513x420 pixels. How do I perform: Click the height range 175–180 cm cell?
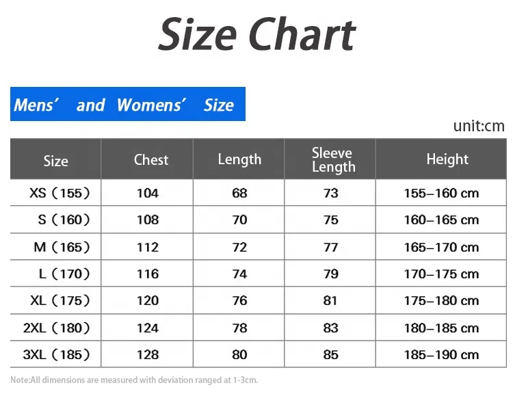(x=441, y=300)
